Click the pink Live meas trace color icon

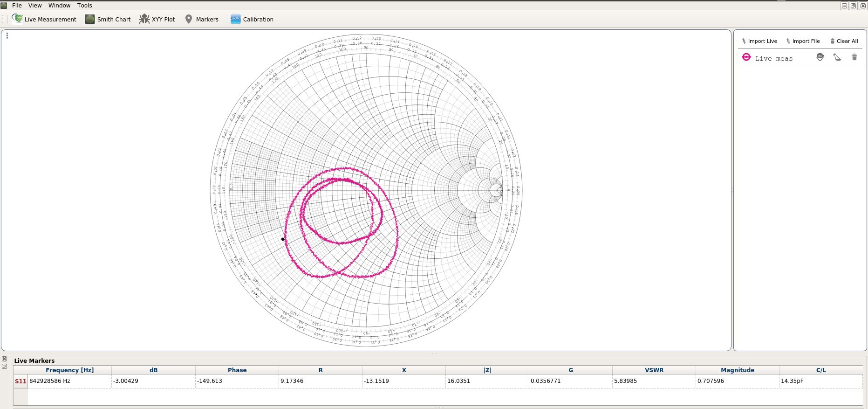click(746, 57)
